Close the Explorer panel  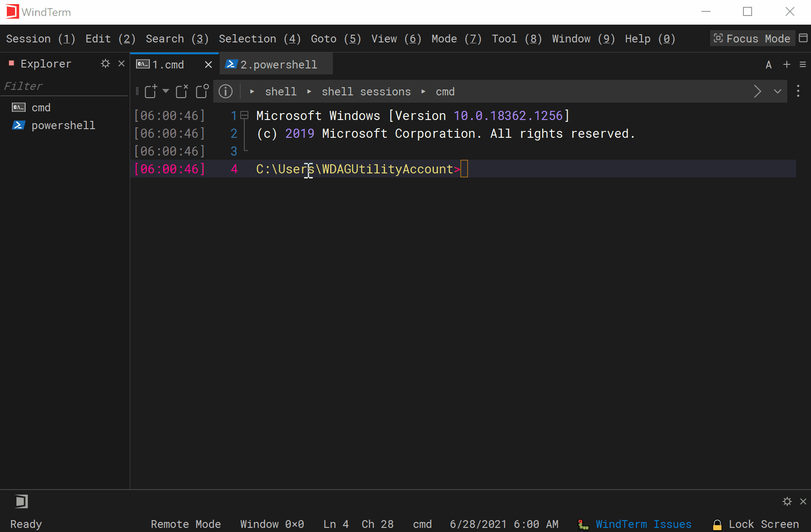tap(121, 63)
